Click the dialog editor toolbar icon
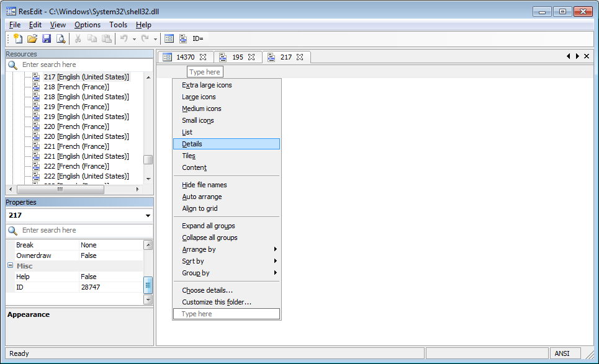This screenshot has width=599, height=364. click(x=169, y=39)
